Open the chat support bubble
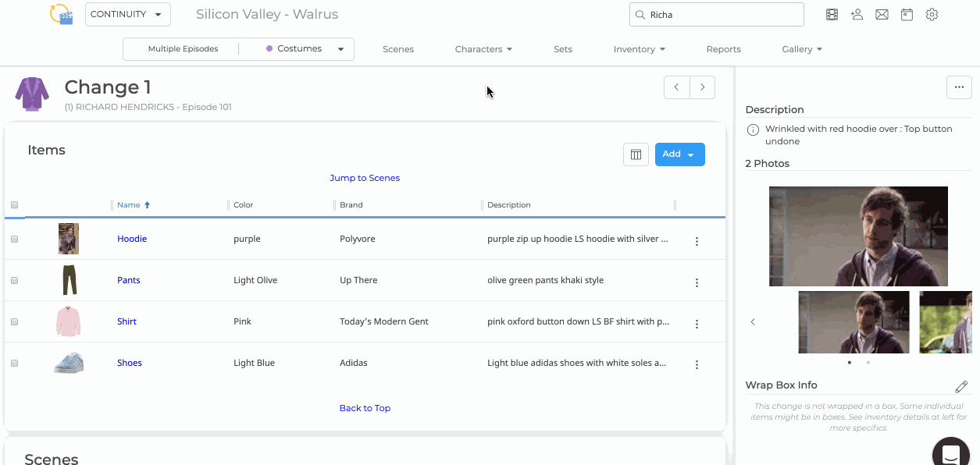980x465 pixels. tap(950, 453)
